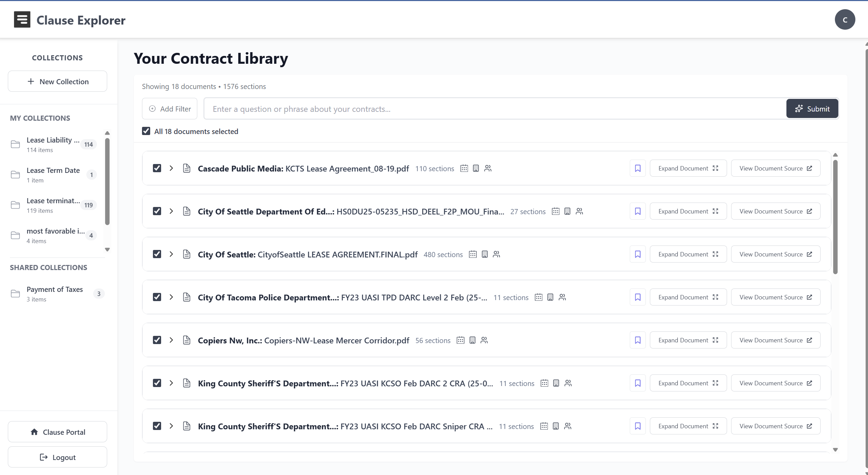Uncheck All 18 documents selected
Viewport: 868px width, 475px height.
coord(146,131)
